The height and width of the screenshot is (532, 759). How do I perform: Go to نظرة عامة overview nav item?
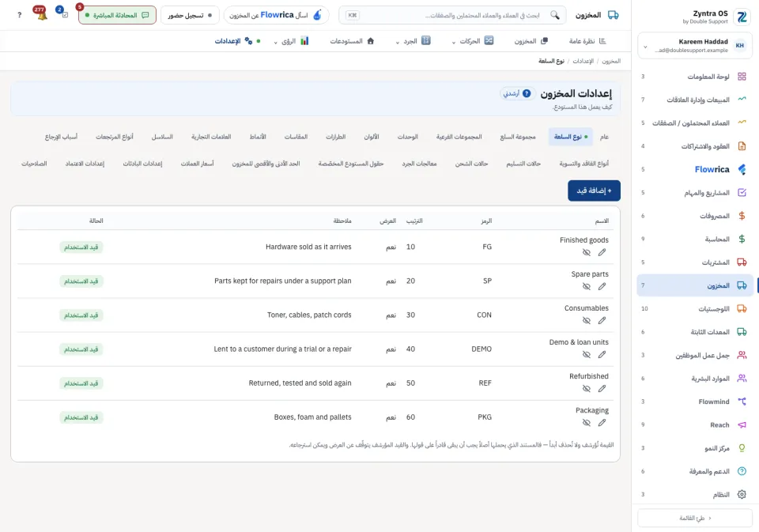click(587, 41)
